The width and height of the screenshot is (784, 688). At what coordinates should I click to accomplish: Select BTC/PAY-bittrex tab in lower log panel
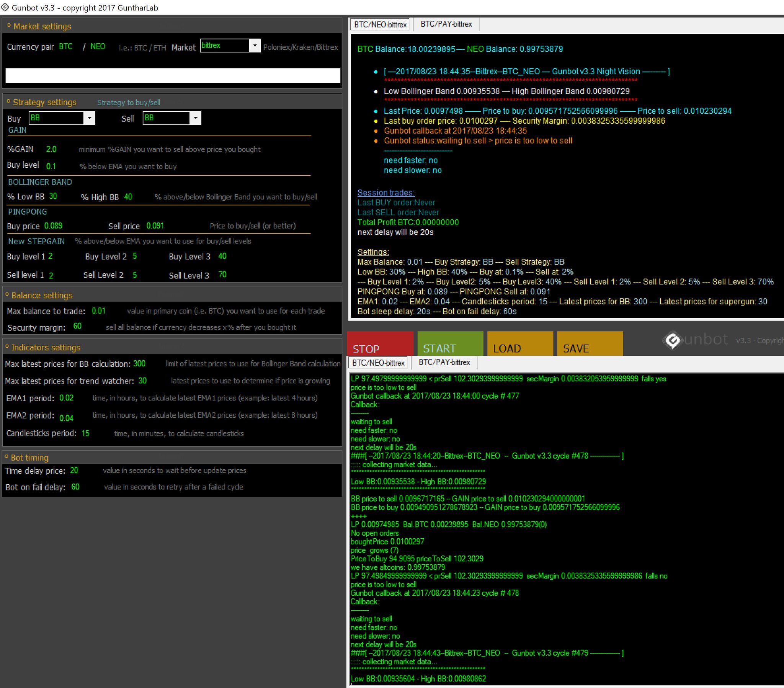(444, 362)
